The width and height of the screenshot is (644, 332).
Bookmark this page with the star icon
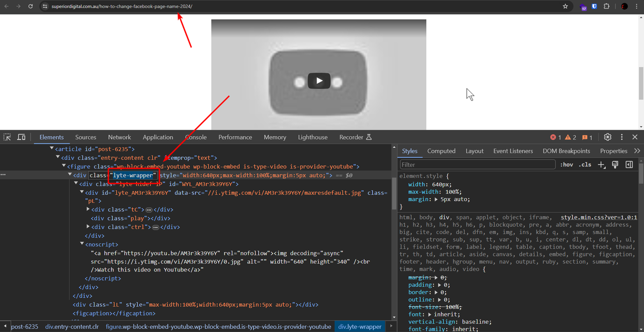[566, 7]
